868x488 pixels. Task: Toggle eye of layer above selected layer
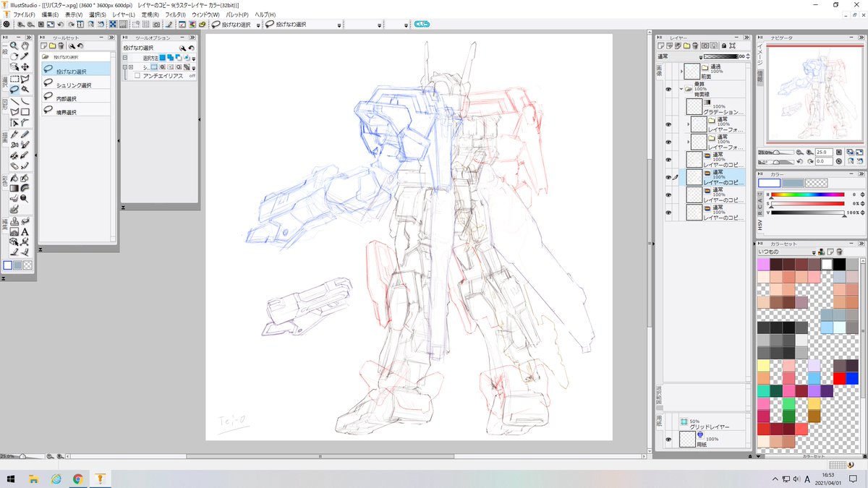click(668, 160)
